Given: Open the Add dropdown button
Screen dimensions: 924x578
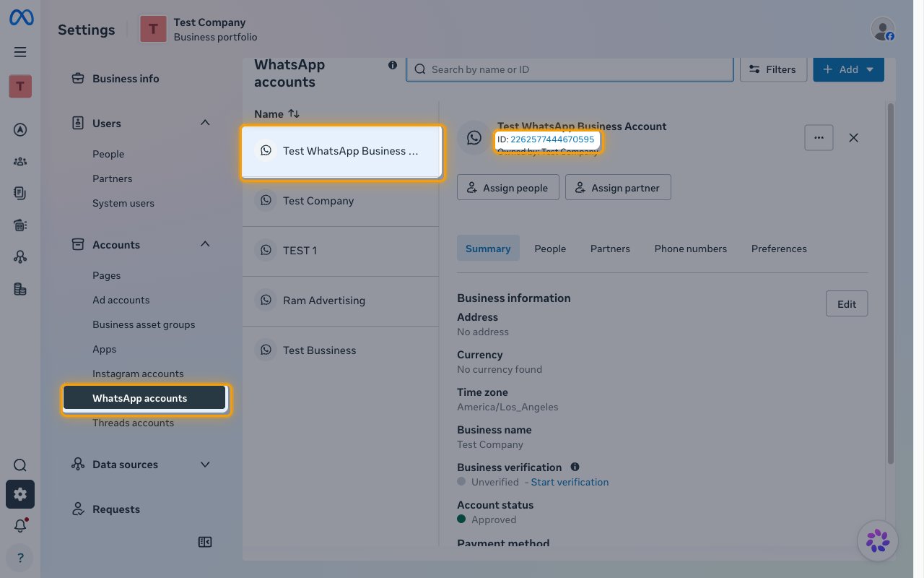Looking at the screenshot, I should 848,69.
